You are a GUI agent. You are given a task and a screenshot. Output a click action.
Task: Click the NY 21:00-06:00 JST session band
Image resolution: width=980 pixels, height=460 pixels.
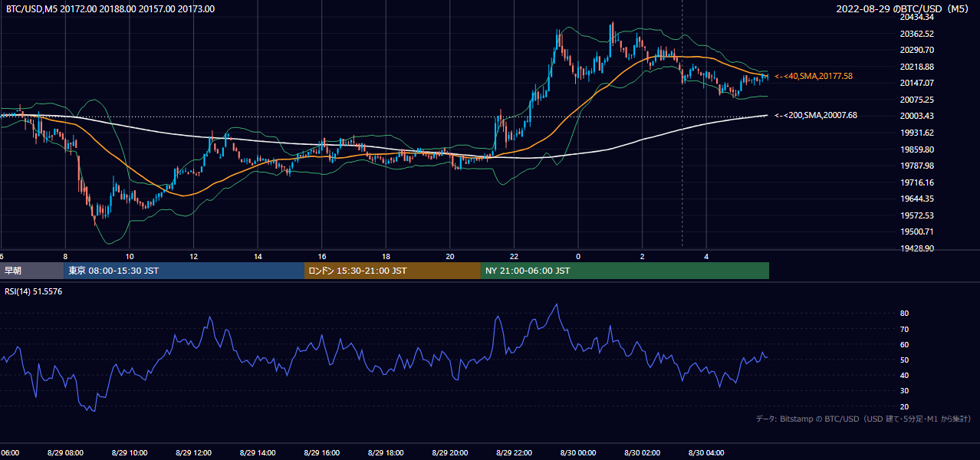pyautogui.click(x=625, y=271)
